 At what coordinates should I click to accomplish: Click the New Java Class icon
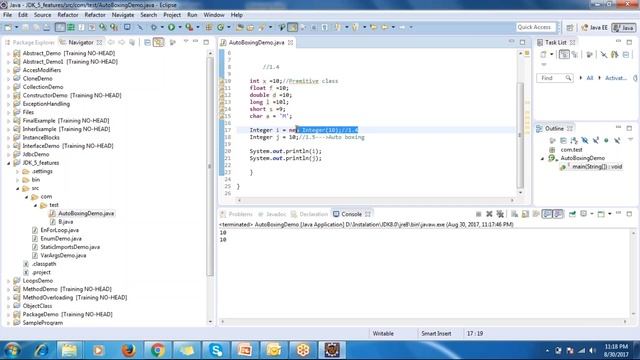click(x=220, y=27)
